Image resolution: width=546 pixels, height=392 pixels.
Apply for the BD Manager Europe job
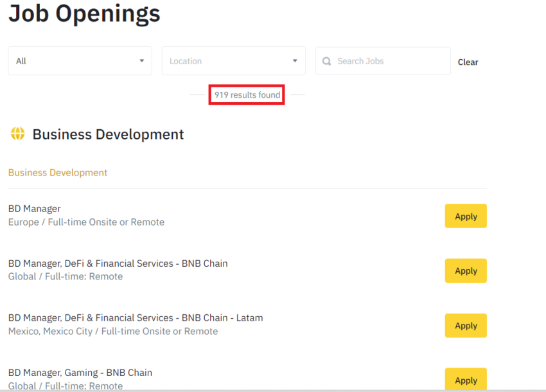466,216
